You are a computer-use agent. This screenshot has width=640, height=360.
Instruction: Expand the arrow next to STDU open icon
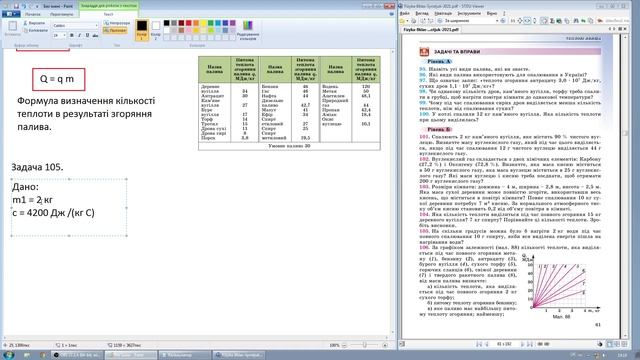pyautogui.click(x=408, y=21)
